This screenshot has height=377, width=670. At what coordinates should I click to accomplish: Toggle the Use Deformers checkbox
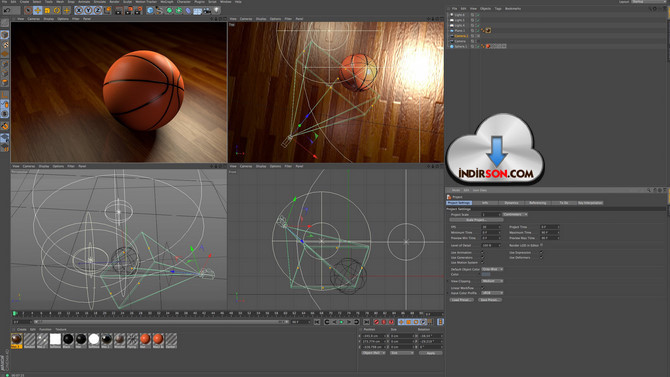(541, 258)
